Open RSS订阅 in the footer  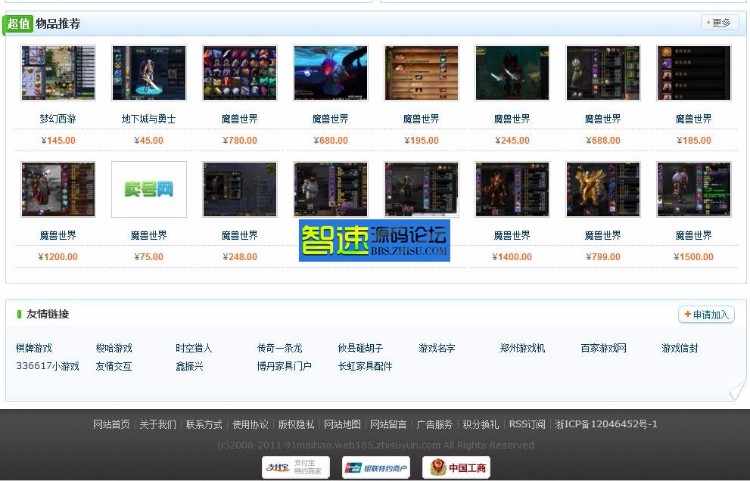pos(527,425)
